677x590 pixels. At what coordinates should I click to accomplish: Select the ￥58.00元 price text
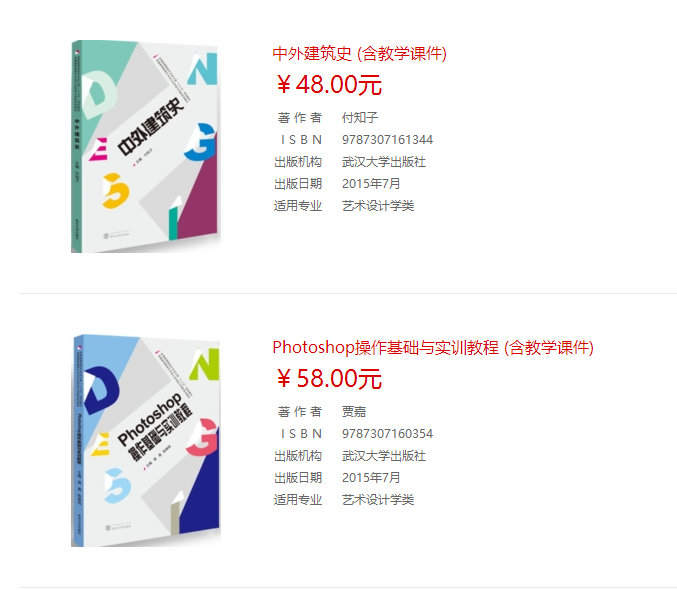329,378
